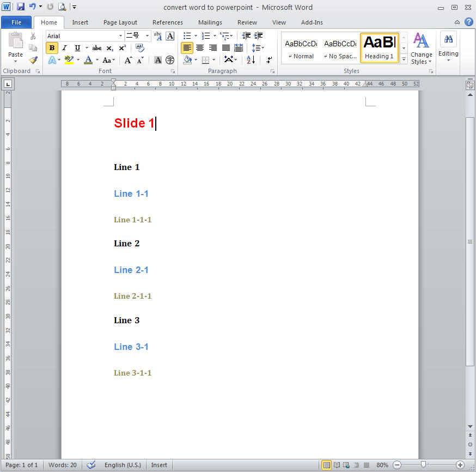Switch to the References ribbon tab
476x472 pixels.
(x=167, y=22)
